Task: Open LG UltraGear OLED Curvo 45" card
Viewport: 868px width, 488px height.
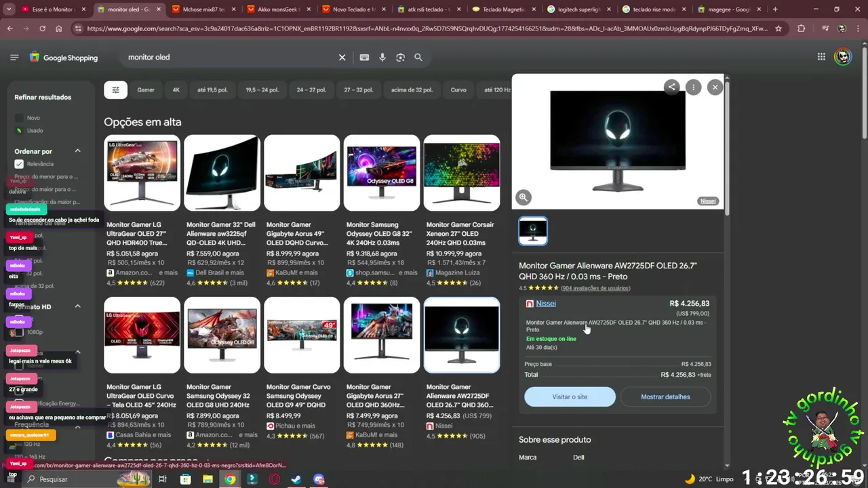Action: point(142,373)
